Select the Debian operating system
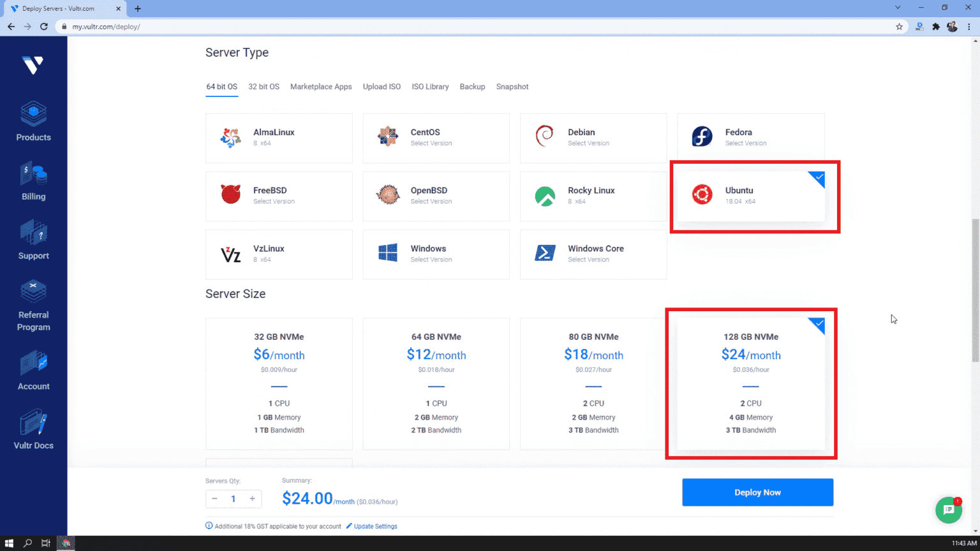Image resolution: width=980 pixels, height=551 pixels. pyautogui.click(x=593, y=138)
